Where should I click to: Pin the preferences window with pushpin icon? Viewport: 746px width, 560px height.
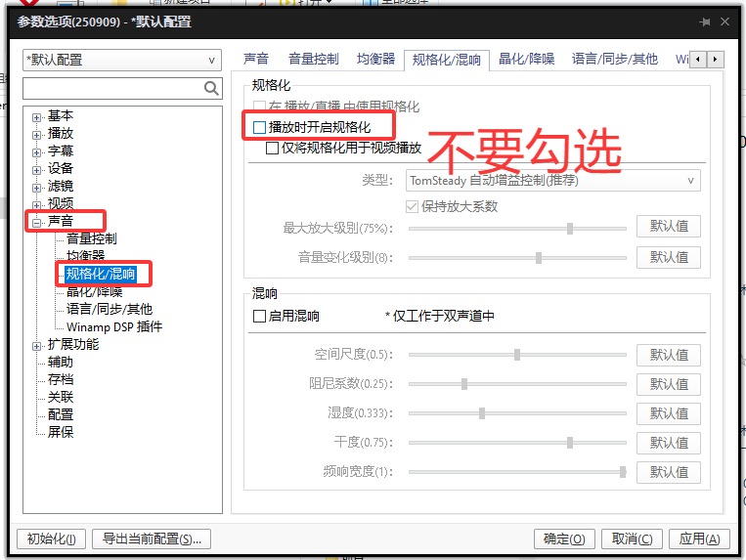tap(705, 22)
